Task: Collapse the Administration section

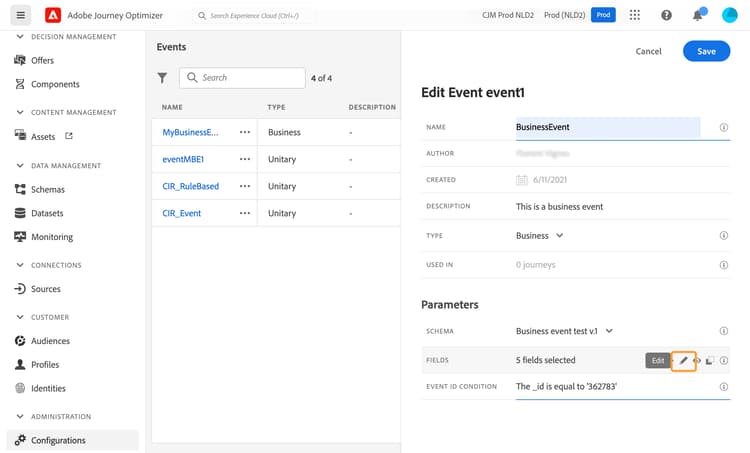Action: pos(20,417)
